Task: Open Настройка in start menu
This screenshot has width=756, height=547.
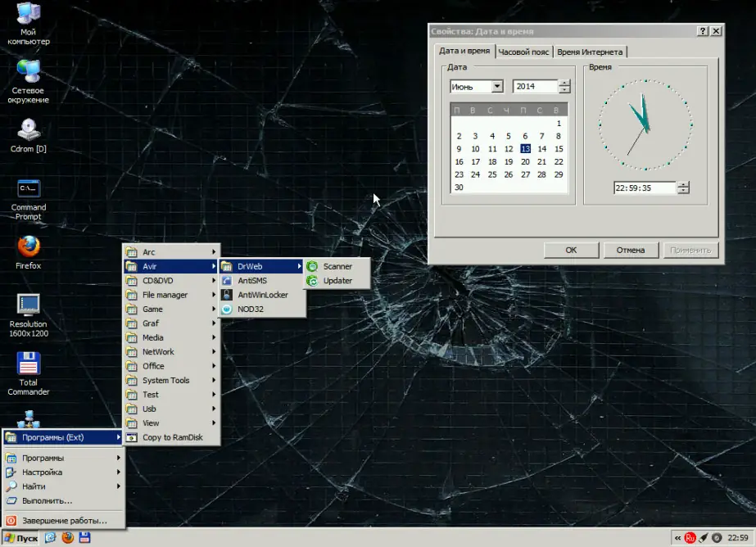Action: [x=63, y=472]
